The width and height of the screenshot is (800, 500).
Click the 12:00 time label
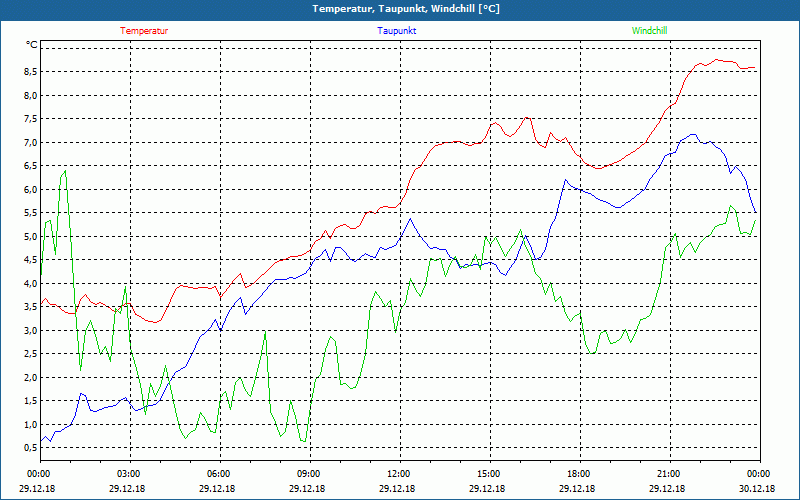(x=397, y=474)
